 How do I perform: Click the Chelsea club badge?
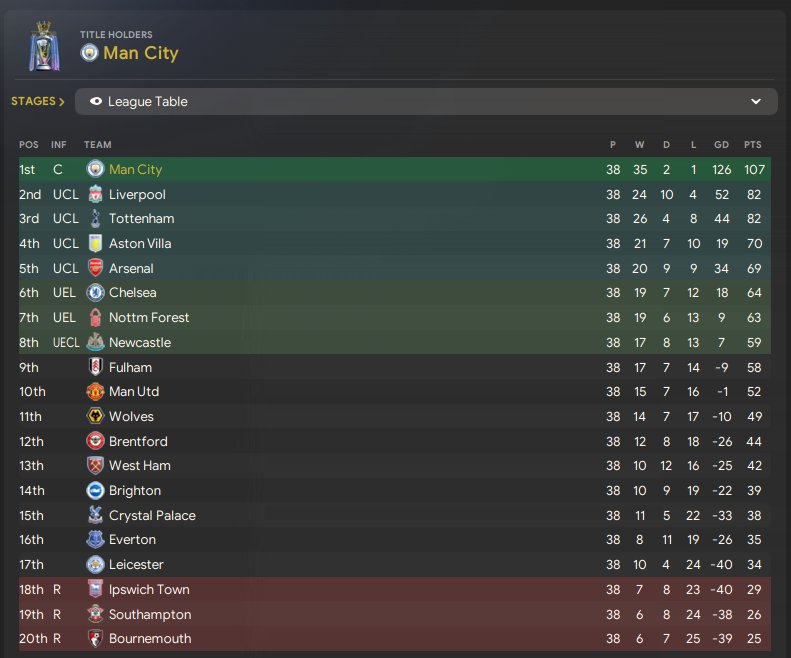point(95,293)
